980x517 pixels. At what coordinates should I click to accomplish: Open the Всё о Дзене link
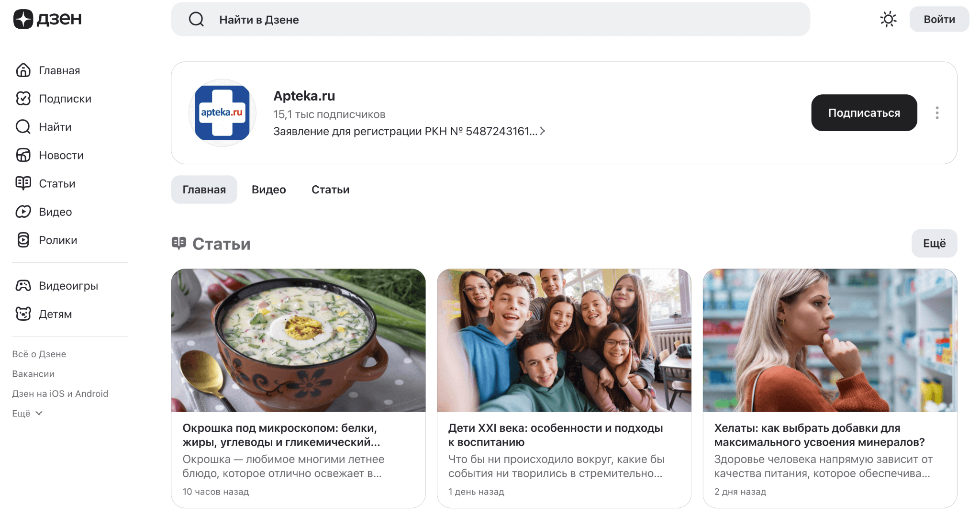tap(39, 354)
